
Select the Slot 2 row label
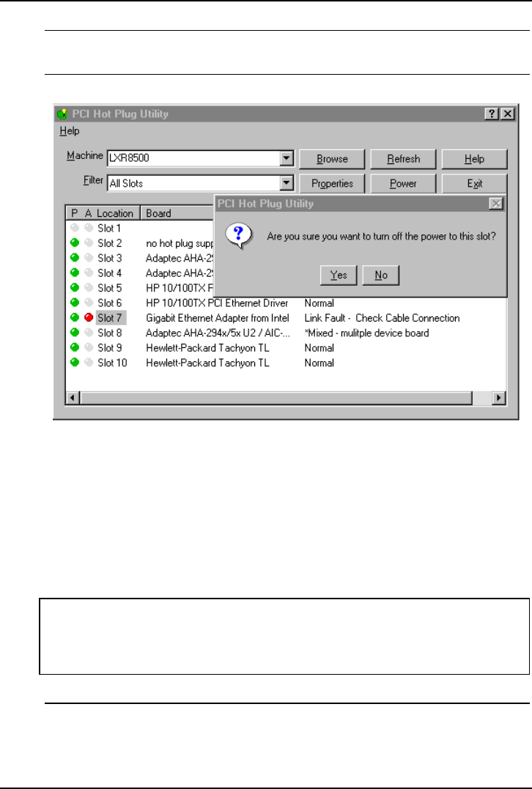click(110, 243)
